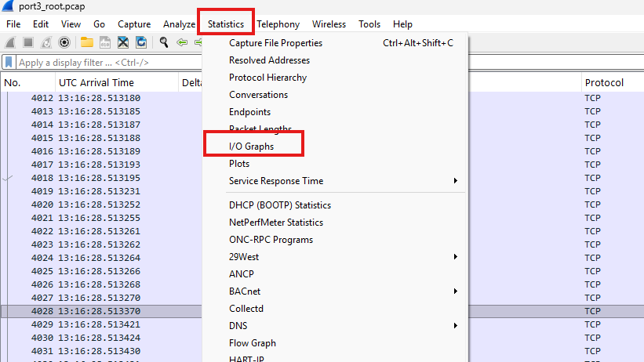Open the Analyze menu

tap(179, 24)
